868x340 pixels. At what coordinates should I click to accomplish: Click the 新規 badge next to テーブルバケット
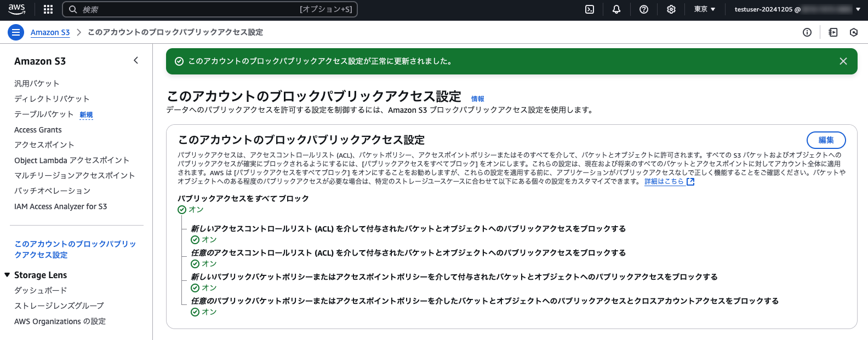point(86,115)
